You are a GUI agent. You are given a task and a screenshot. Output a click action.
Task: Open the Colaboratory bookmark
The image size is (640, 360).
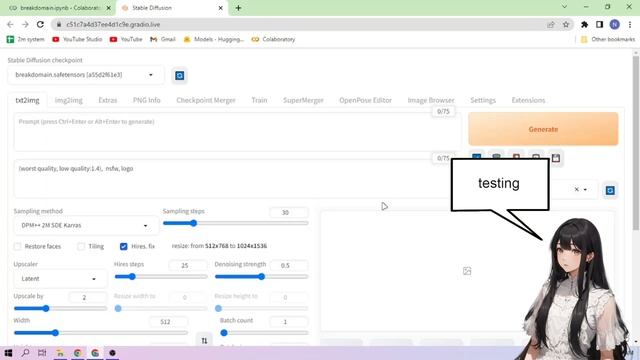click(273, 39)
